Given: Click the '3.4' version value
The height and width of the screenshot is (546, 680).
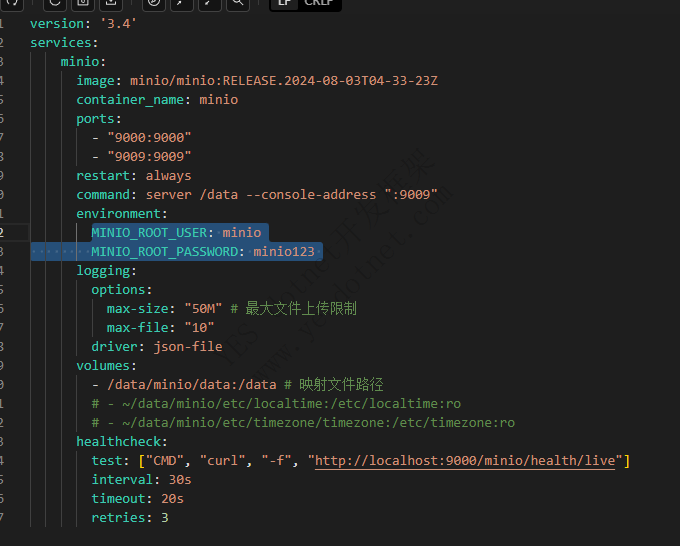Looking at the screenshot, I should pyautogui.click(x=118, y=23).
